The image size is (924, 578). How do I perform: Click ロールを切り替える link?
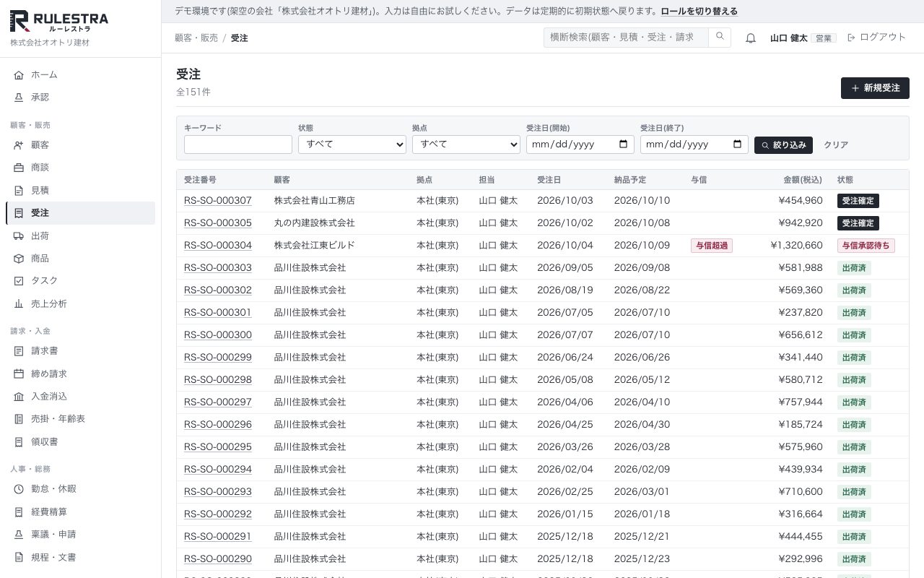click(x=699, y=12)
